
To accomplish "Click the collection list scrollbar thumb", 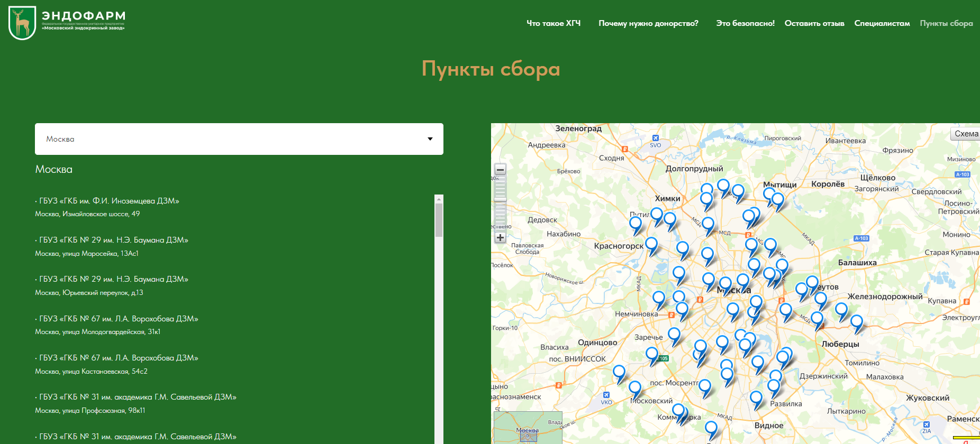I will pos(439,219).
